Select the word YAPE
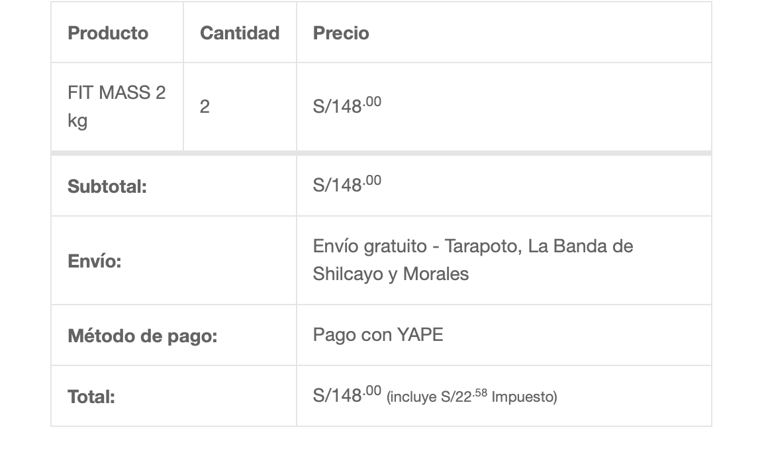The image size is (768, 457). point(419,335)
